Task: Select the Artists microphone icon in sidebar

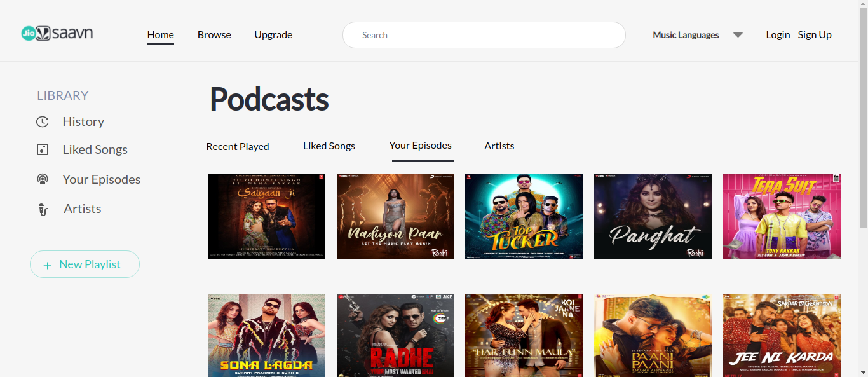Action: tap(42, 208)
